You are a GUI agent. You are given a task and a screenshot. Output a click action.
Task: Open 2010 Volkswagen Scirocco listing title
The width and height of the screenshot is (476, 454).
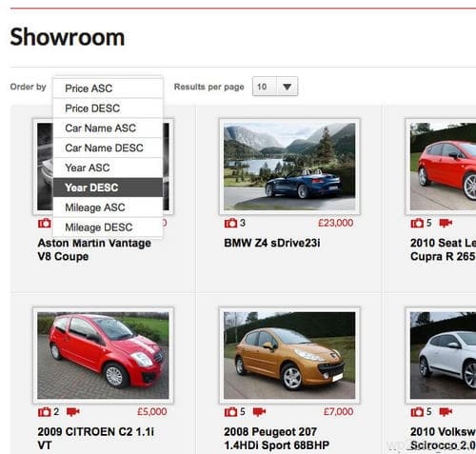[443, 439]
